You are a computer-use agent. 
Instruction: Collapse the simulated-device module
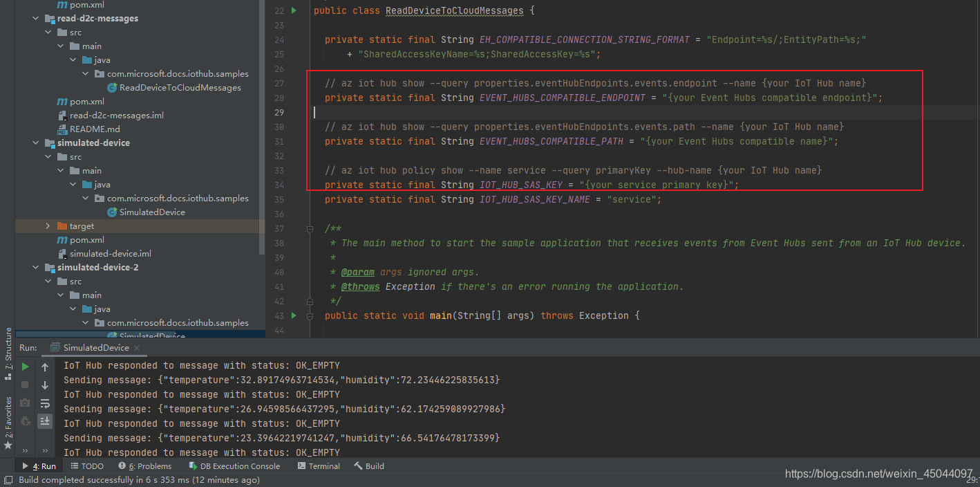(36, 143)
